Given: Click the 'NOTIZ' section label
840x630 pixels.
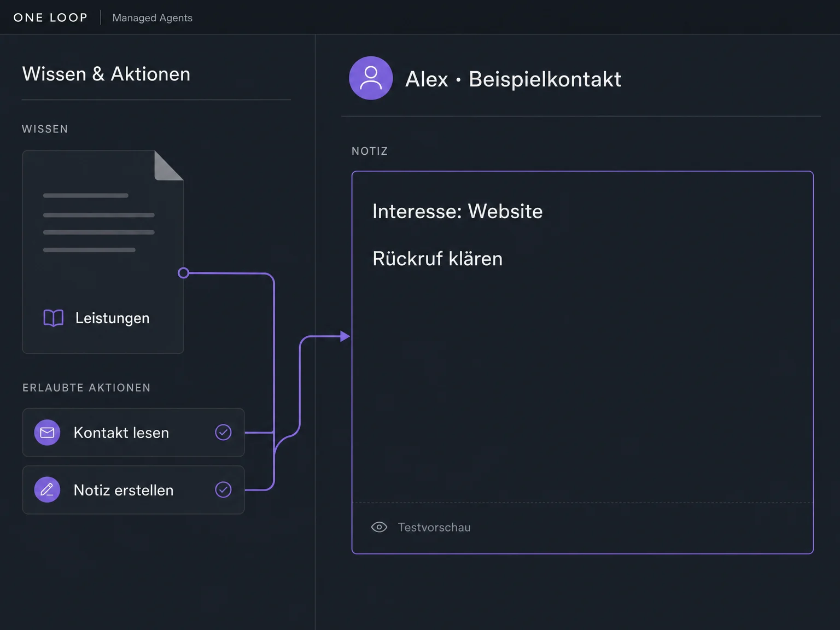Looking at the screenshot, I should click(370, 151).
